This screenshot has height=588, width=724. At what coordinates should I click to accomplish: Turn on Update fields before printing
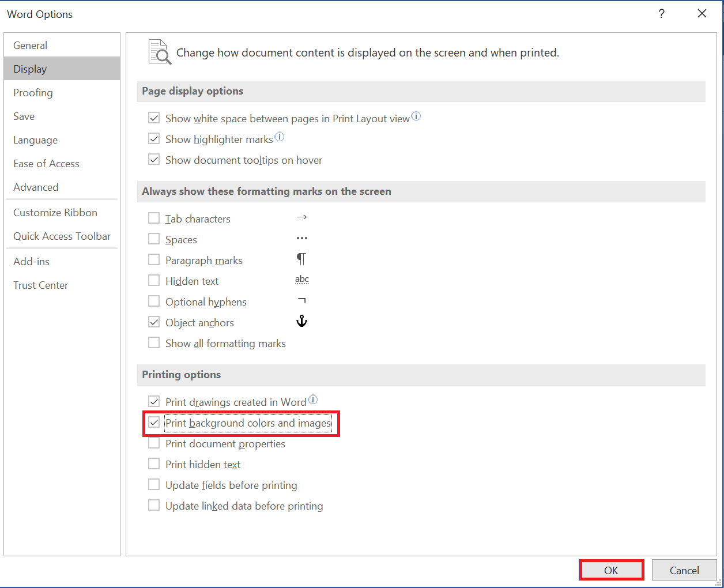pos(154,485)
